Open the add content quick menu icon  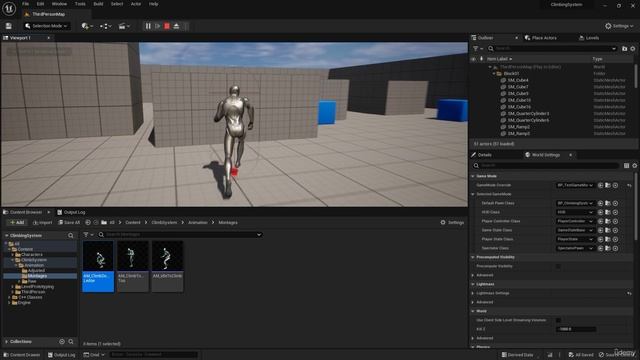87,26
